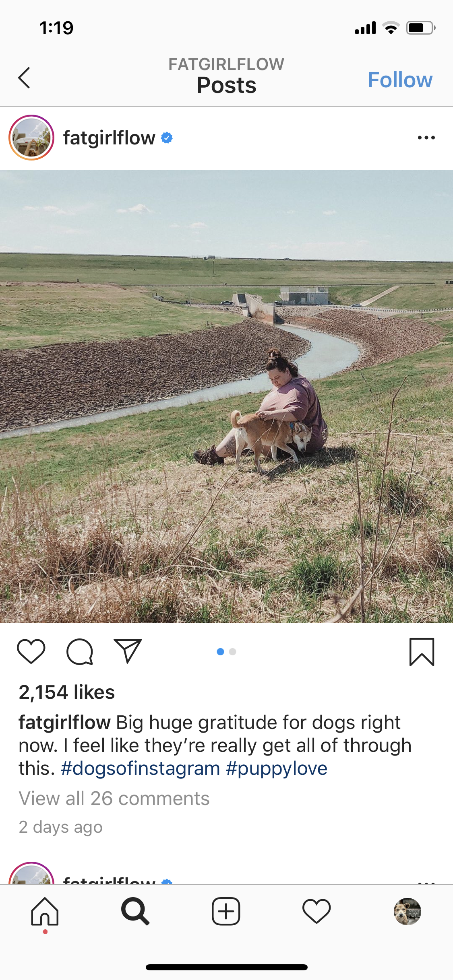Like the post with heart icon
This screenshot has width=453, height=980.
(31, 651)
